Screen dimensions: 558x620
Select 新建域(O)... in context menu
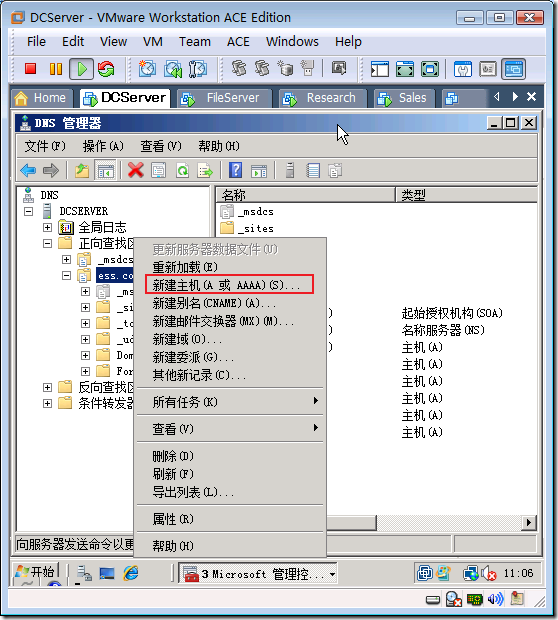(x=231, y=339)
